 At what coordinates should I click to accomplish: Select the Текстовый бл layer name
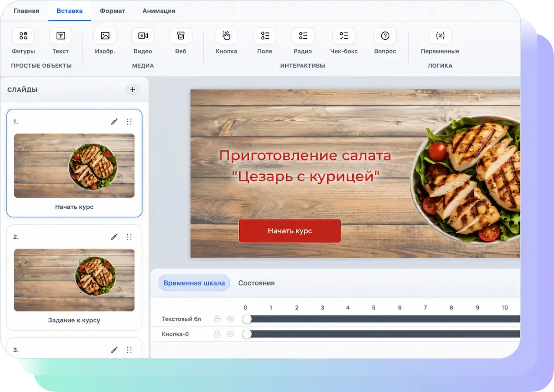(181, 319)
